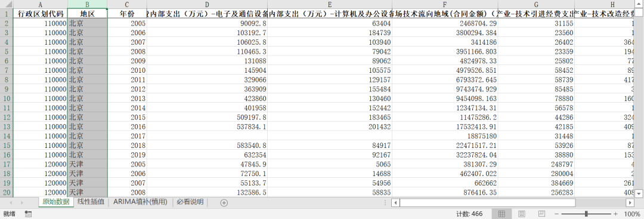Click horizontal scrollbar left arrow
This screenshot has height=219, width=644.
click(x=395, y=202)
